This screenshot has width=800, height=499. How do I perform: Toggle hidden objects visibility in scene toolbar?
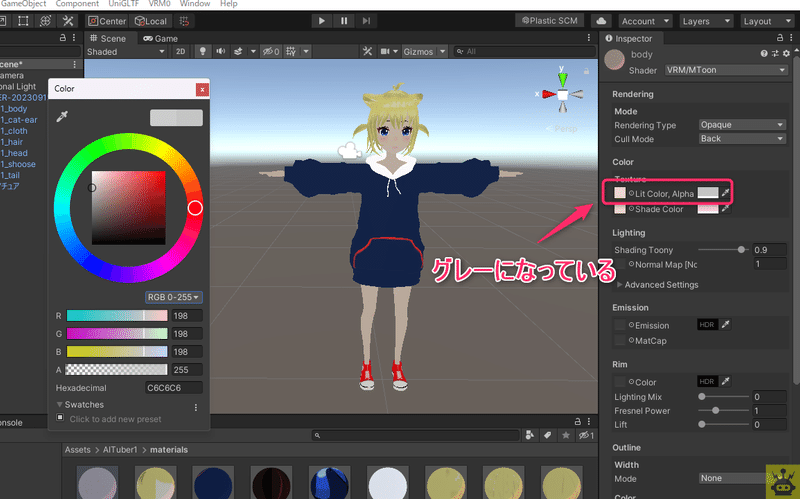(x=271, y=52)
